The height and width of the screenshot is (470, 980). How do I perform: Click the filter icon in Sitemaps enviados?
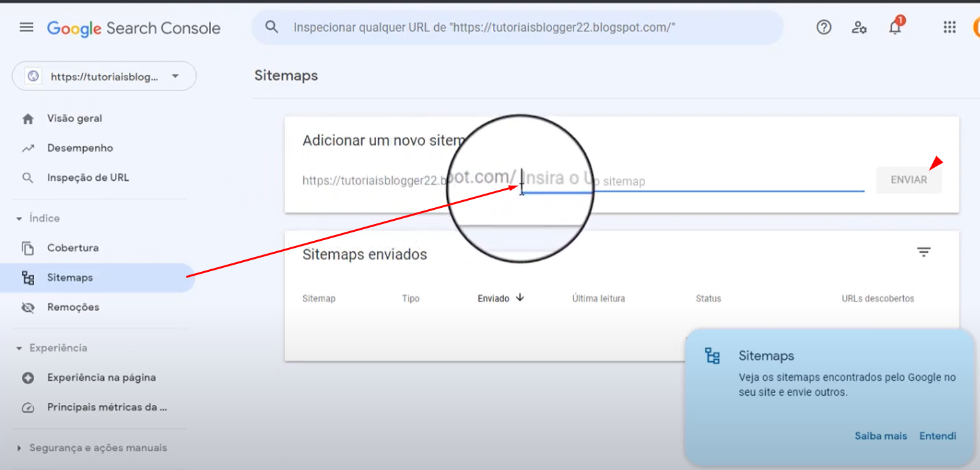[924, 252]
